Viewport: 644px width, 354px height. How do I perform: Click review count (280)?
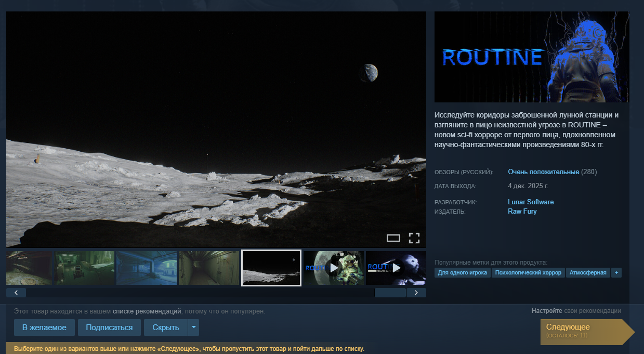[589, 172]
